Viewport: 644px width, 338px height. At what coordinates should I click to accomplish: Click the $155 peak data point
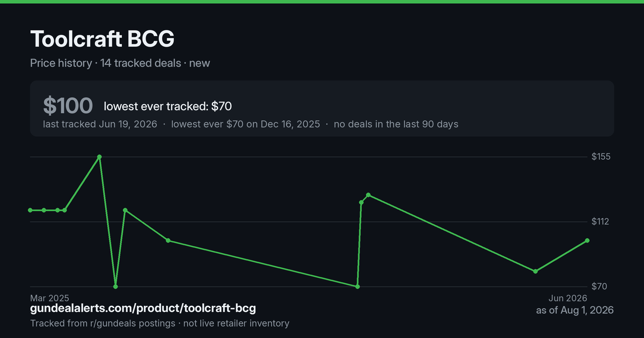99,157
